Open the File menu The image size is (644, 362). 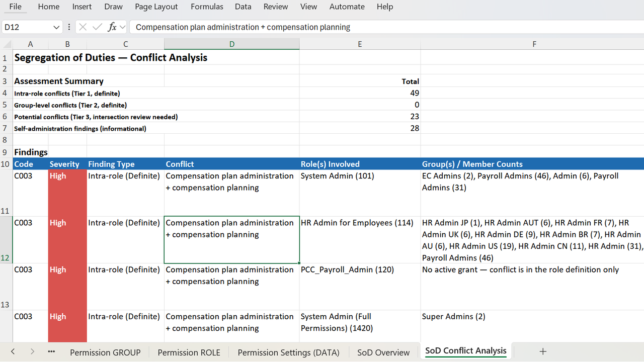(16, 7)
